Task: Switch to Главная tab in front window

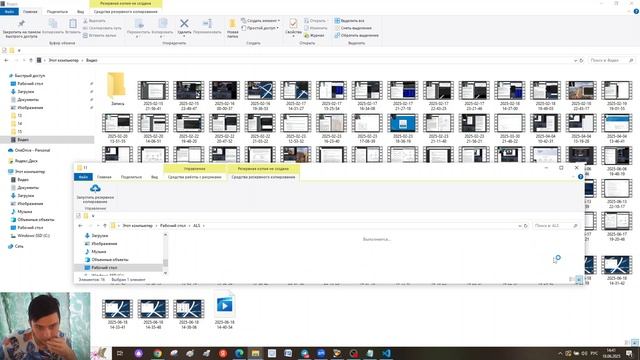Action: tap(104, 177)
